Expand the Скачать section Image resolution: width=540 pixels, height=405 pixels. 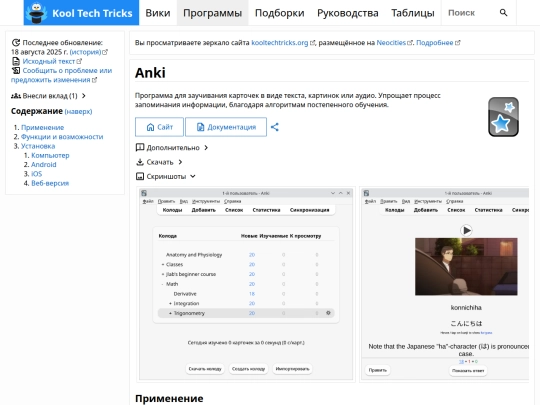[159, 162]
